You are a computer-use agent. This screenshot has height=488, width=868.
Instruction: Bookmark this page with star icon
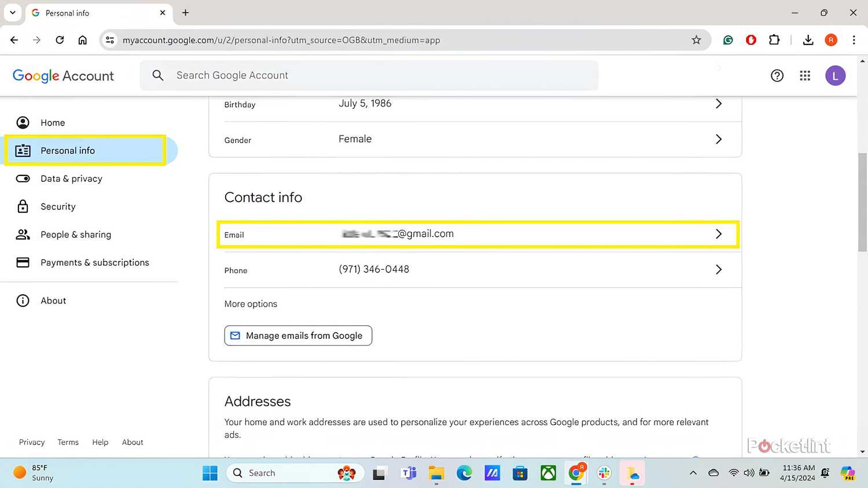click(696, 40)
